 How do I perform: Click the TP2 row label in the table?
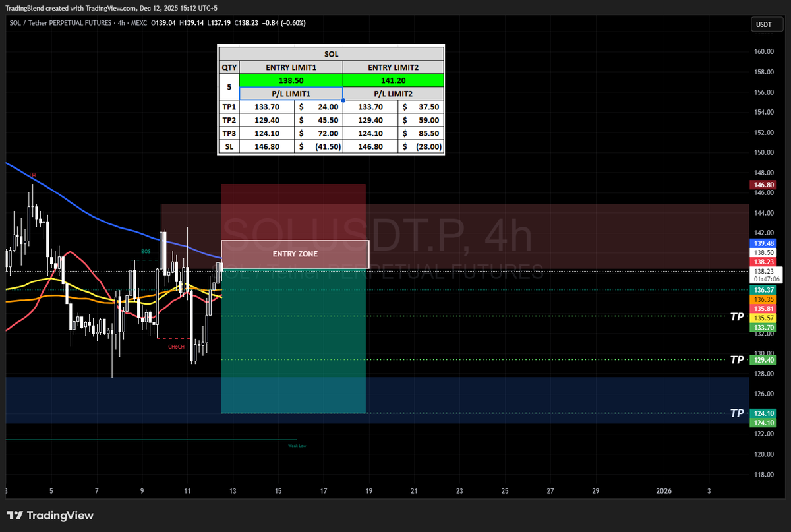coord(229,120)
